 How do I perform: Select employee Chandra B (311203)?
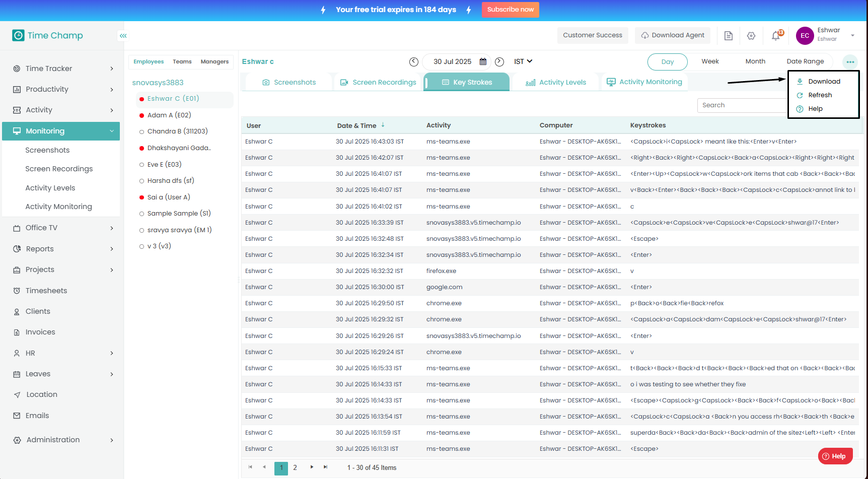177,131
